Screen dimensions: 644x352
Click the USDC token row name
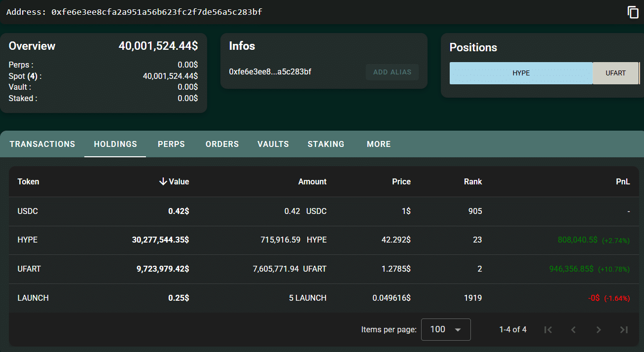28,211
